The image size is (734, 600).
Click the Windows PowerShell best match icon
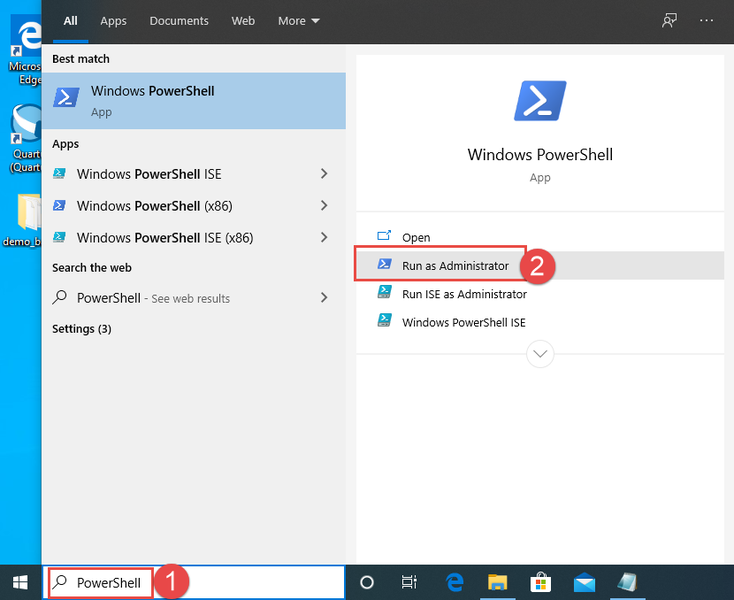(66, 97)
